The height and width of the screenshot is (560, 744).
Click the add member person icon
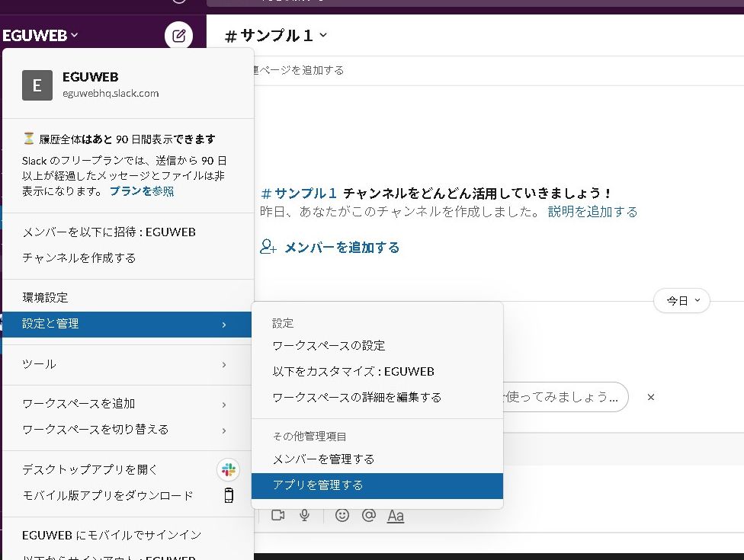[268, 247]
